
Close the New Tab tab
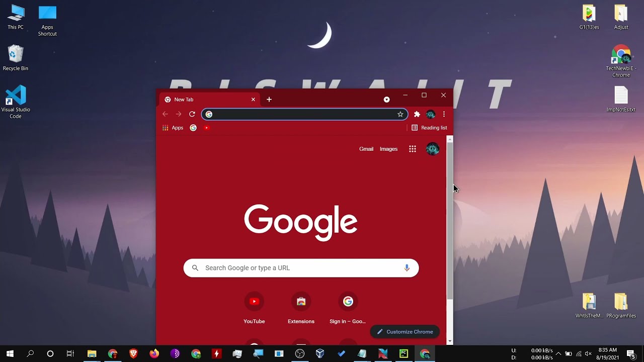pyautogui.click(x=253, y=100)
